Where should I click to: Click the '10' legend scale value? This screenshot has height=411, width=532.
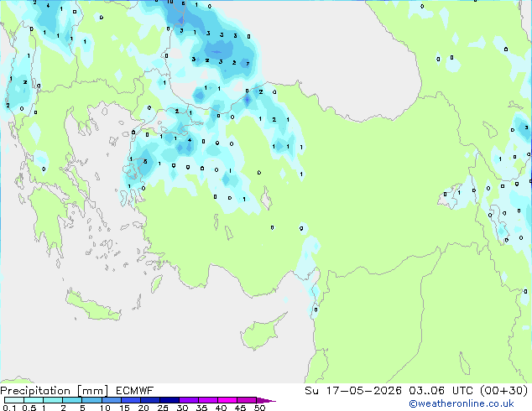pyautogui.click(x=105, y=408)
